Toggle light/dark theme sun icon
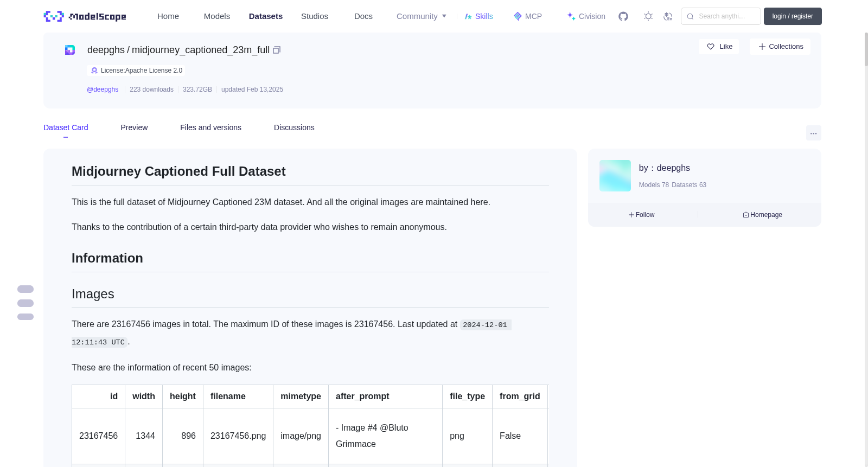The width and height of the screenshot is (868, 467). (x=648, y=16)
